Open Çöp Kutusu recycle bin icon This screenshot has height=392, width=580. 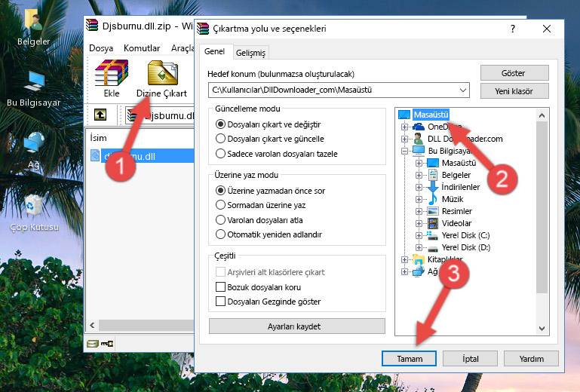(34, 213)
